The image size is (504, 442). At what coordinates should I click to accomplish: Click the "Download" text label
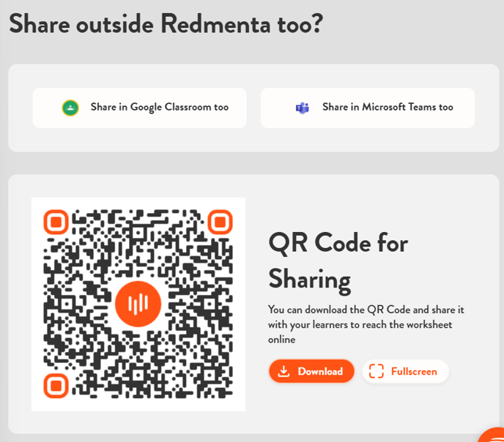coord(320,372)
